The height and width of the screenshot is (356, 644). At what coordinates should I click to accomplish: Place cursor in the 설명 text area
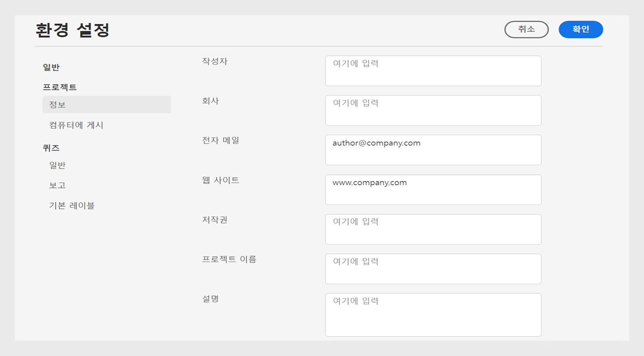pos(433,315)
